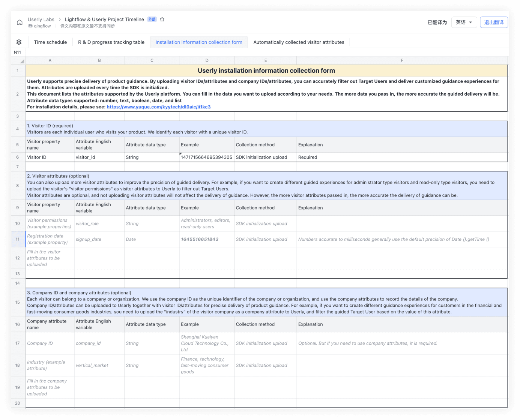Select column B header
The image size is (520, 420).
pos(99,60)
